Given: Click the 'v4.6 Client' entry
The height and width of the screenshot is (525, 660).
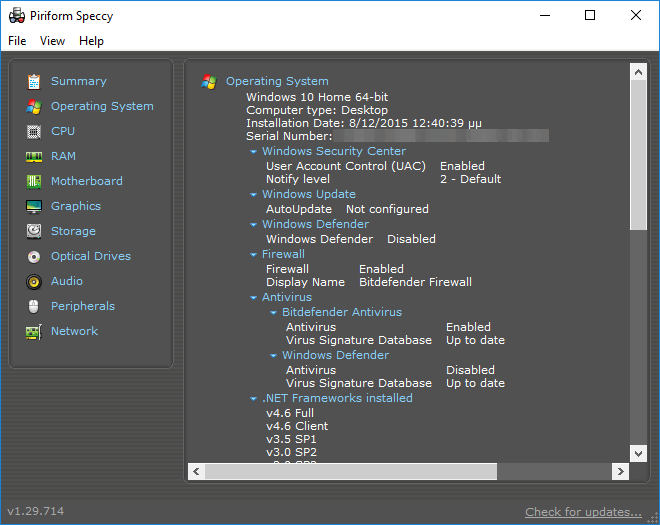Looking at the screenshot, I should 297,426.
